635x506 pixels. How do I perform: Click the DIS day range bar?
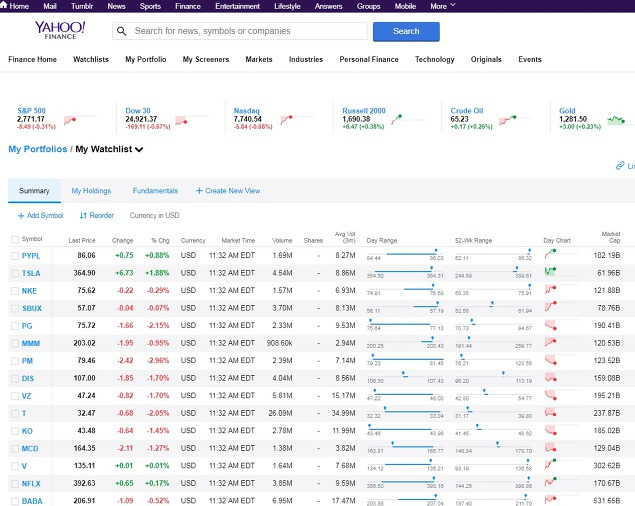click(x=405, y=377)
